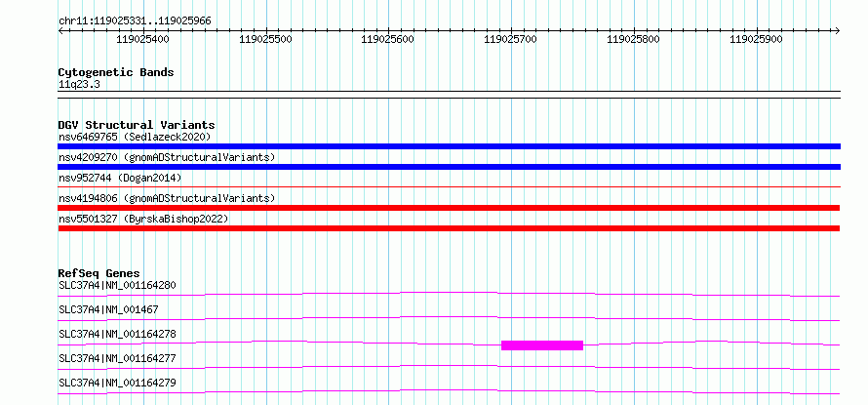Viewport: 868px width, 405px height.
Task: Click the 119025900 ruler position label
Action: point(756,39)
